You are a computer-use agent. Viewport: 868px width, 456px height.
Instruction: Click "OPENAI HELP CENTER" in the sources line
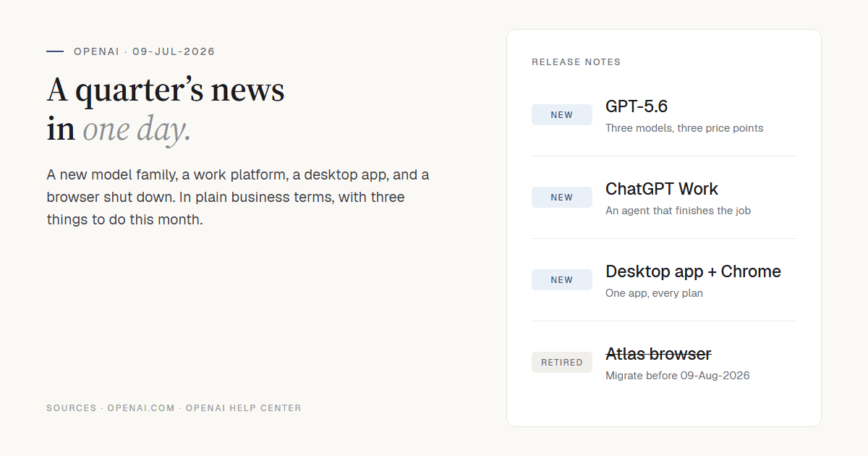pos(244,408)
